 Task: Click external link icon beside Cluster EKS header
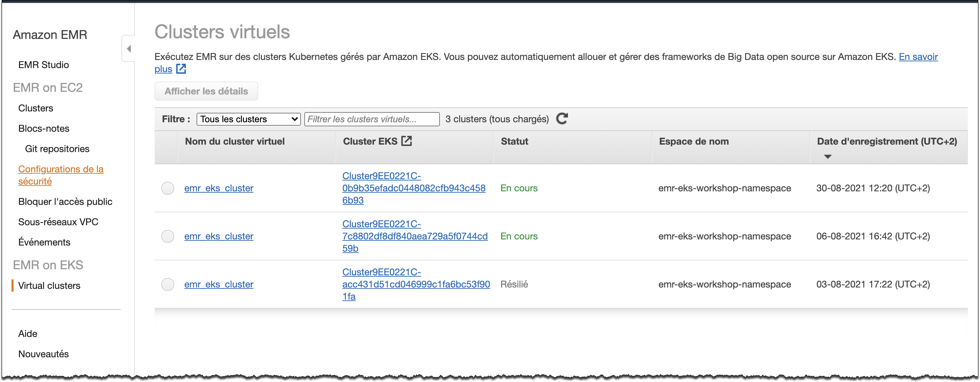[x=407, y=141]
